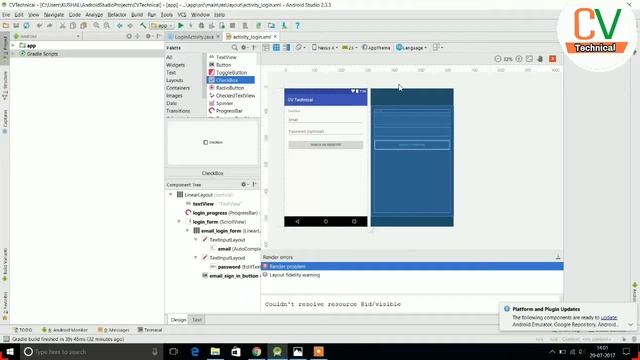Open the app run configuration dropdown
The image size is (640, 360).
(161, 25)
